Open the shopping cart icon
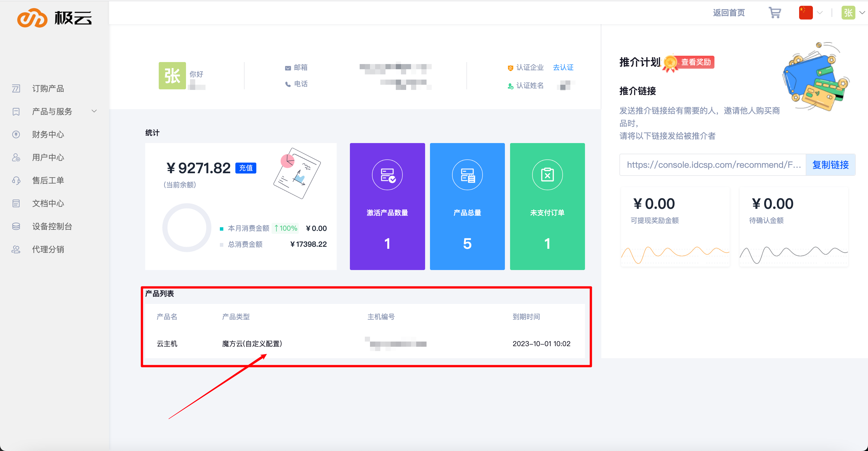This screenshot has width=868, height=451. 775,13
